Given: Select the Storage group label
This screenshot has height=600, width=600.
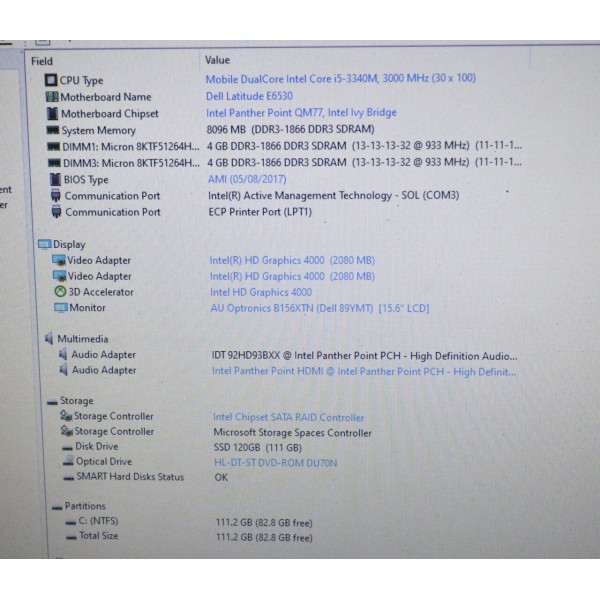Looking at the screenshot, I should [x=77, y=401].
